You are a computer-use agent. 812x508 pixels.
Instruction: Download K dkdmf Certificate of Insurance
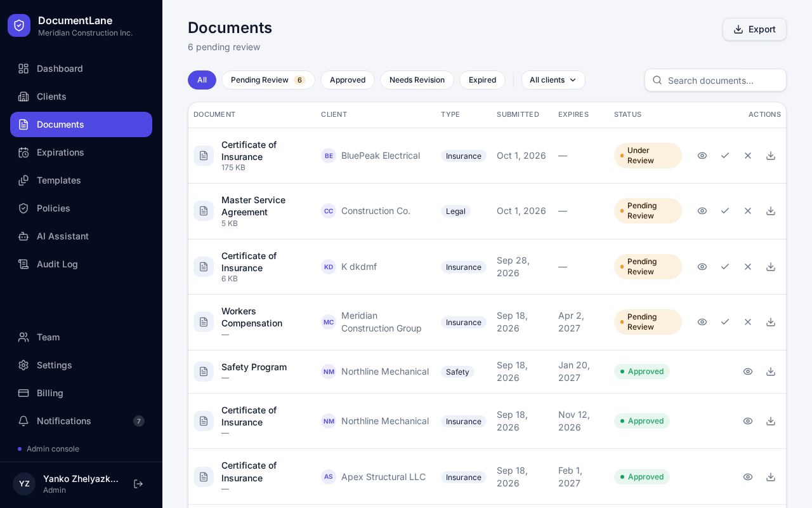(771, 267)
